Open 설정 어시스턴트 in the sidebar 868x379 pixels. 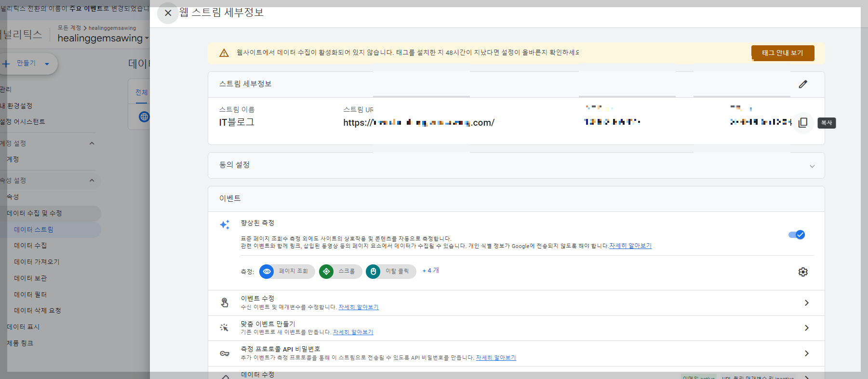click(22, 122)
